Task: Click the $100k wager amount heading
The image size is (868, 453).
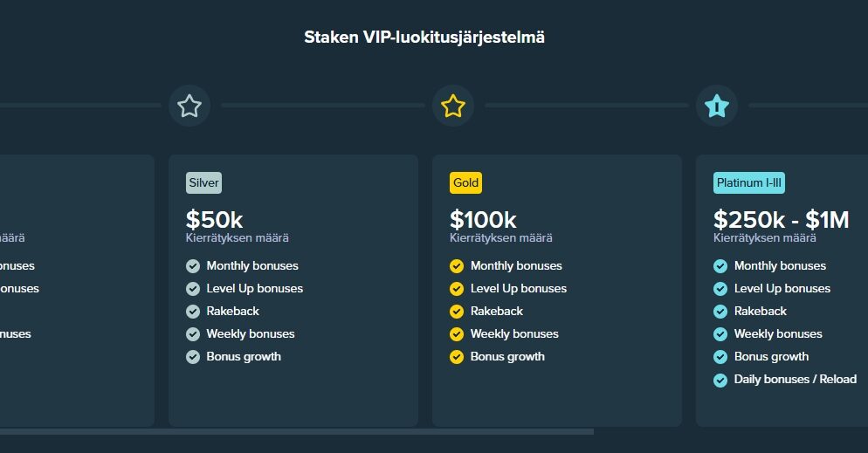Action: (x=483, y=220)
